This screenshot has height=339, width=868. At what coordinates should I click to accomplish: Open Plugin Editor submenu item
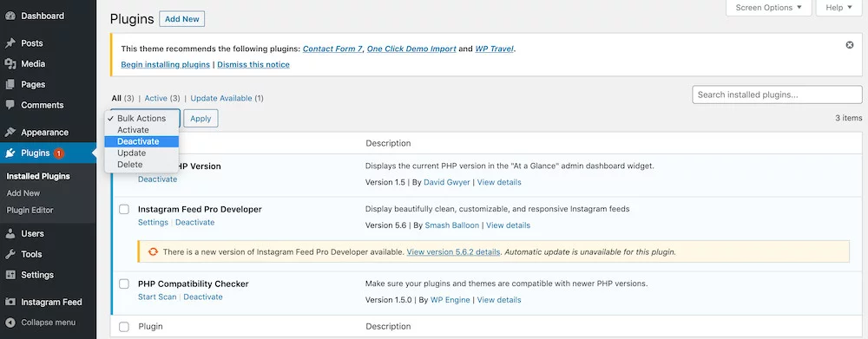(x=30, y=210)
